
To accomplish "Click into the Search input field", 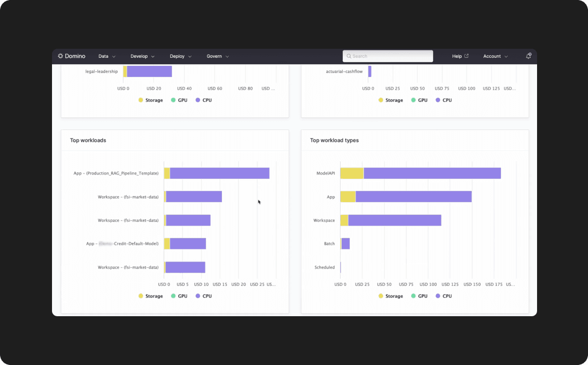I will pyautogui.click(x=391, y=56).
